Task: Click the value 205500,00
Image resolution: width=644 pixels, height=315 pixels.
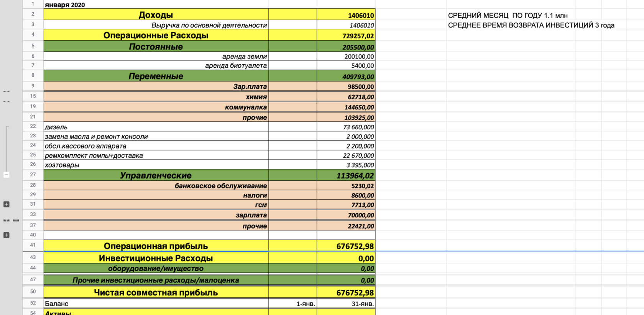Action: coord(346,47)
